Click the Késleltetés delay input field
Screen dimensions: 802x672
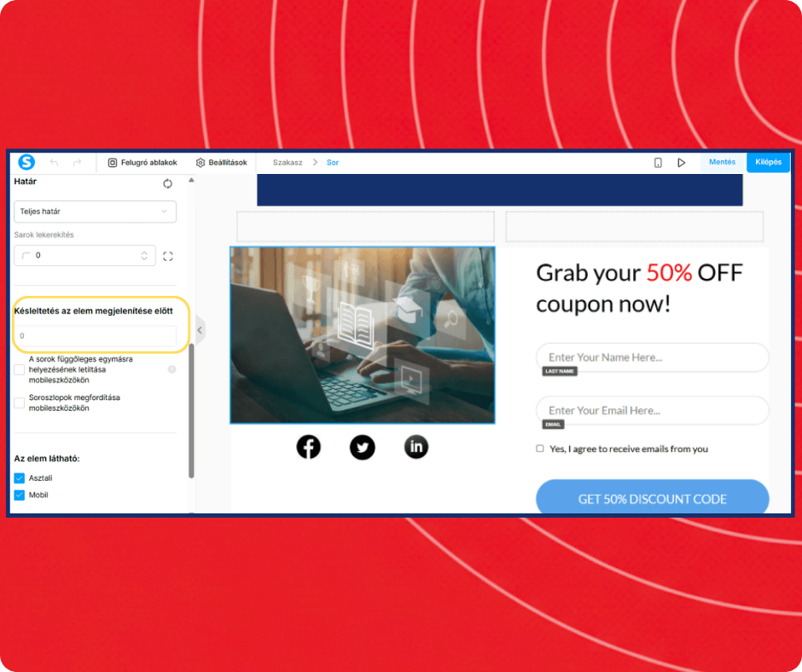click(96, 336)
